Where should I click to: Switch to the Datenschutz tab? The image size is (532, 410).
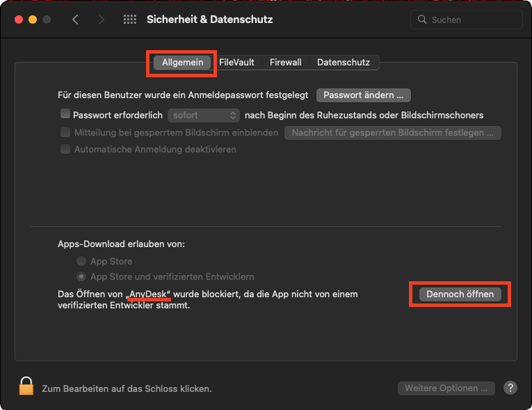pyautogui.click(x=344, y=63)
